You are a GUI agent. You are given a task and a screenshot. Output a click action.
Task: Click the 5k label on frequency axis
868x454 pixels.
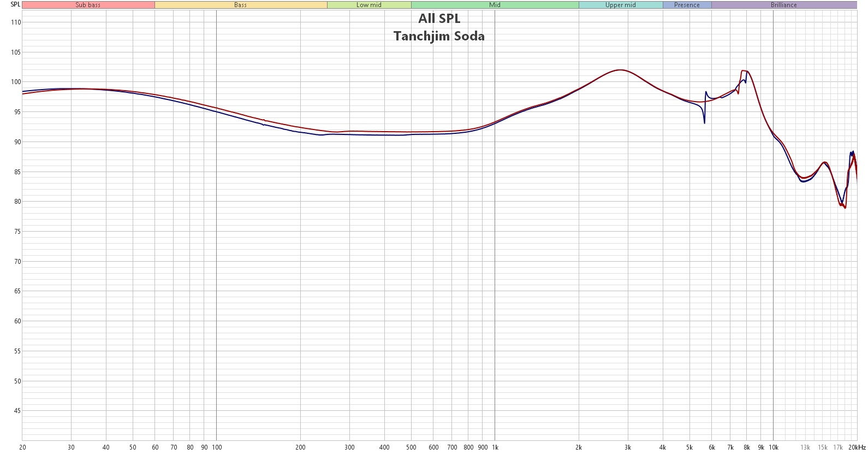[x=689, y=447]
